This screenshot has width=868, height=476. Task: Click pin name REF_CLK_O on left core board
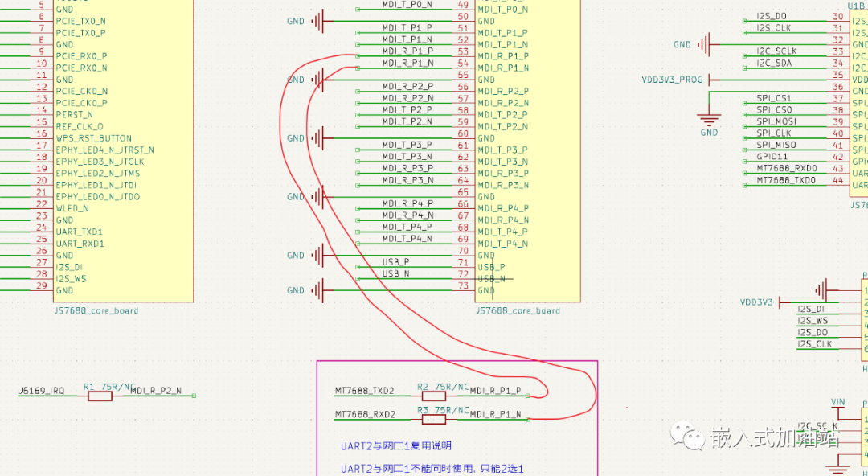coord(80,126)
